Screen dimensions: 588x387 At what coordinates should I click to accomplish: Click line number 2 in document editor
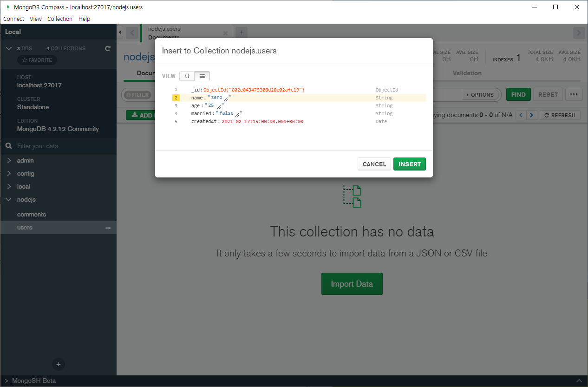tap(176, 98)
